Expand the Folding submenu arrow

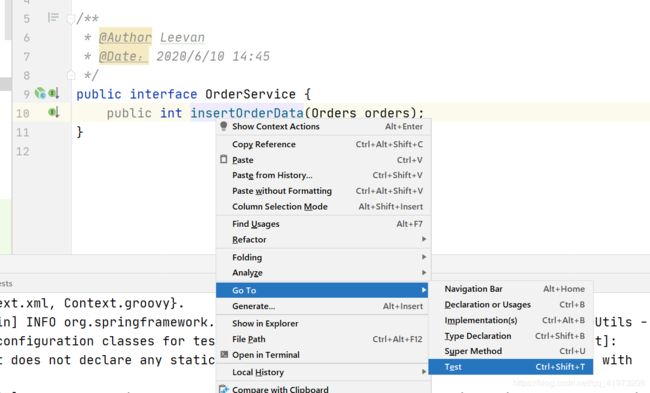pyautogui.click(x=424, y=257)
